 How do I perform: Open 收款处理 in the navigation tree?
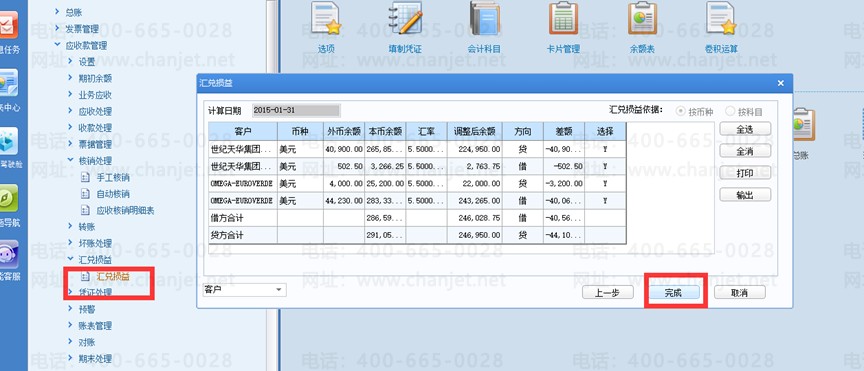(x=95, y=128)
